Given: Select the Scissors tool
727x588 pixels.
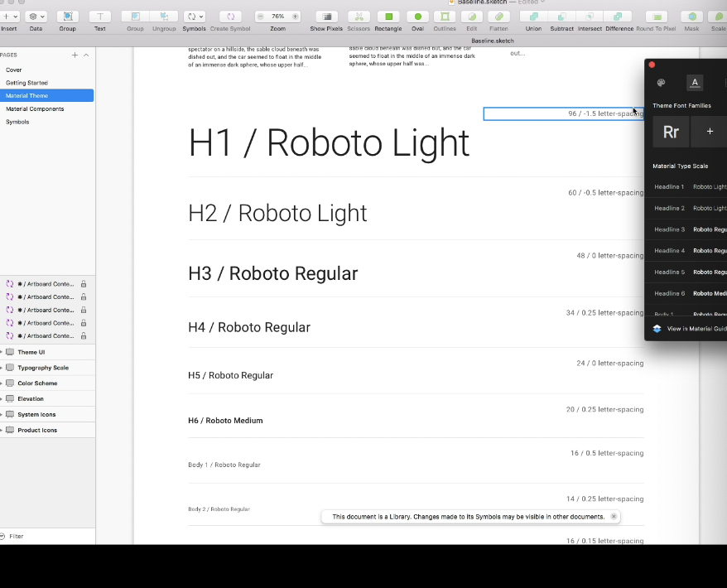Looking at the screenshot, I should pos(359,17).
